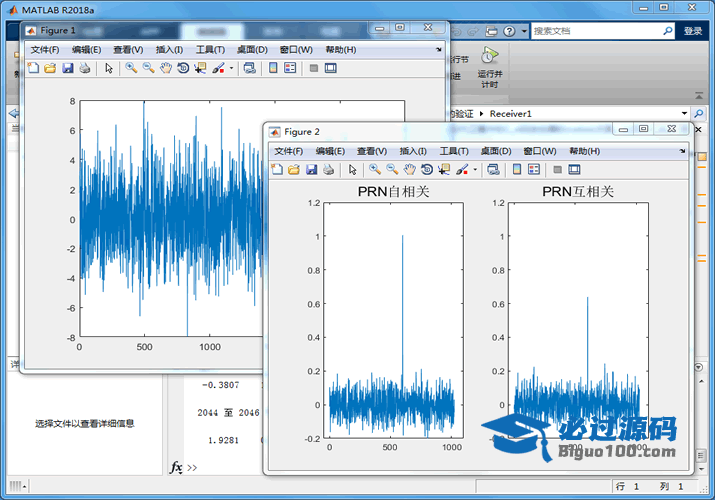Image resolution: width=715 pixels, height=500 pixels.
Task: Select the Data Cursor tool in Figure 2
Action: [x=444, y=170]
